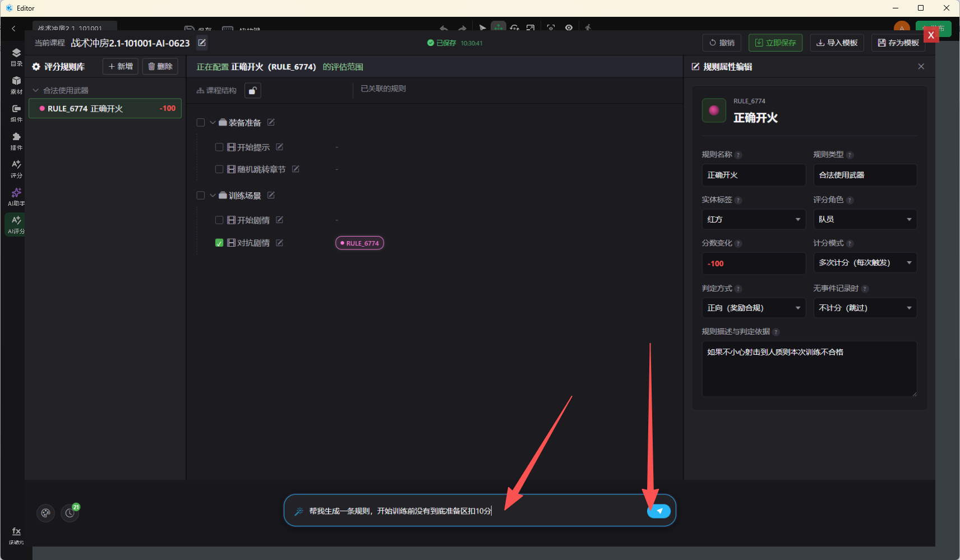The image size is (960, 560).
Task: Open the 实体标签 红方 dropdown
Action: click(754, 219)
